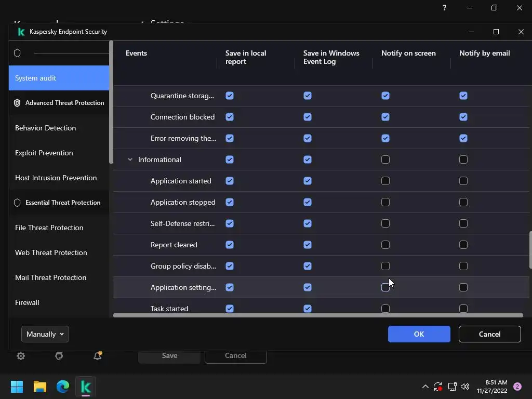532x399 pixels.
Task: Click the Notify by email column header
Action: (485, 54)
